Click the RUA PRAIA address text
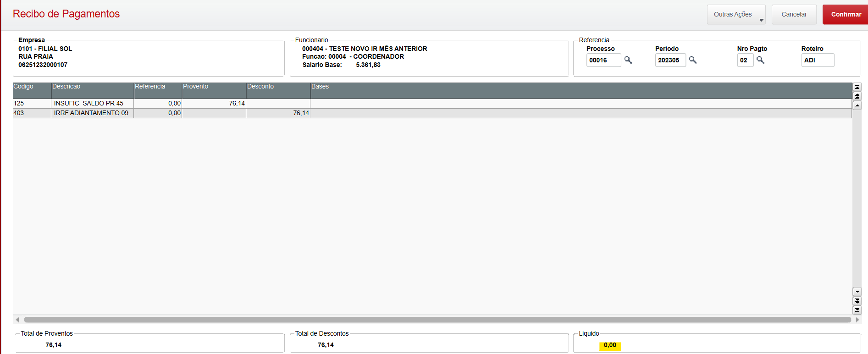 [x=35, y=56]
